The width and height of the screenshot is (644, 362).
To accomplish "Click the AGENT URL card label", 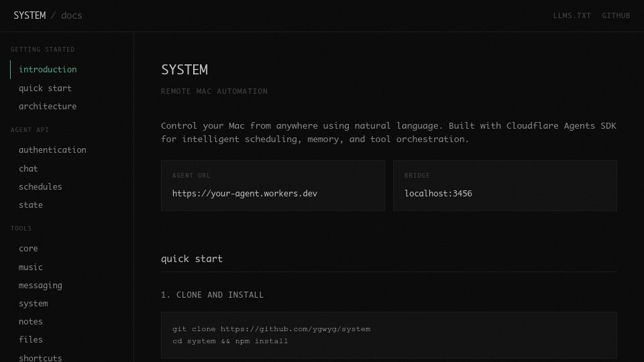I will [191, 176].
